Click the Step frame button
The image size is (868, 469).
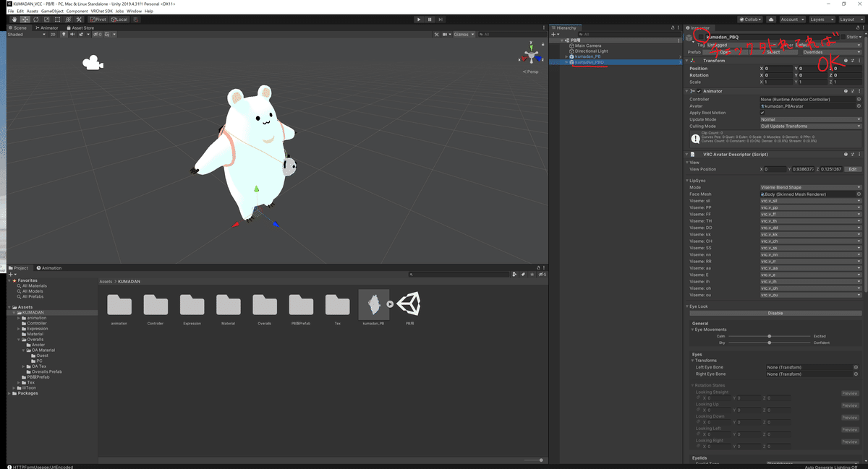click(x=441, y=20)
